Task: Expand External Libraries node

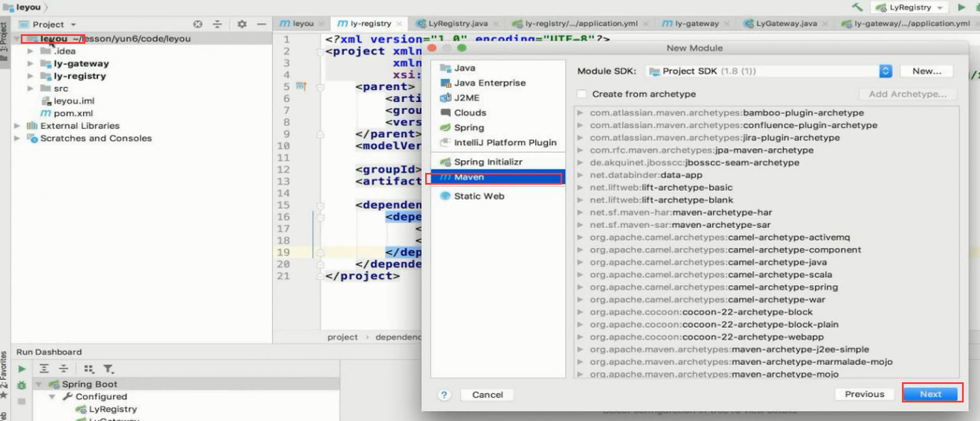Action: (17, 126)
